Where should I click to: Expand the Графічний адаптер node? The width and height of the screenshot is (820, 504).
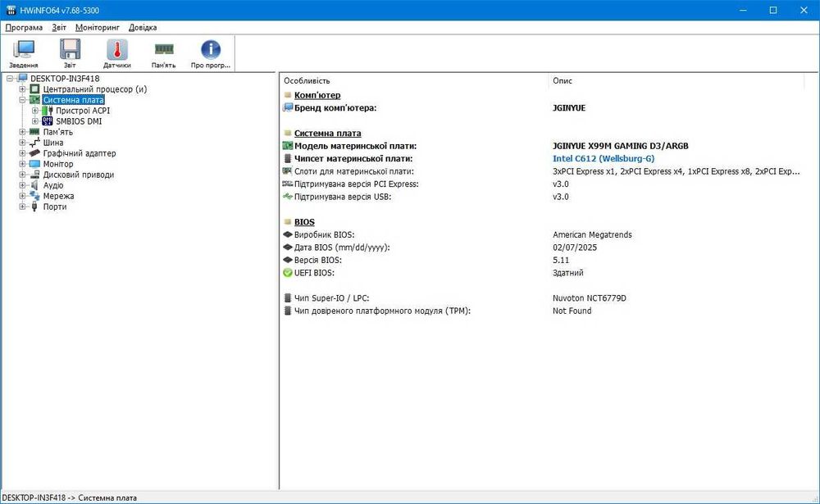click(22, 153)
